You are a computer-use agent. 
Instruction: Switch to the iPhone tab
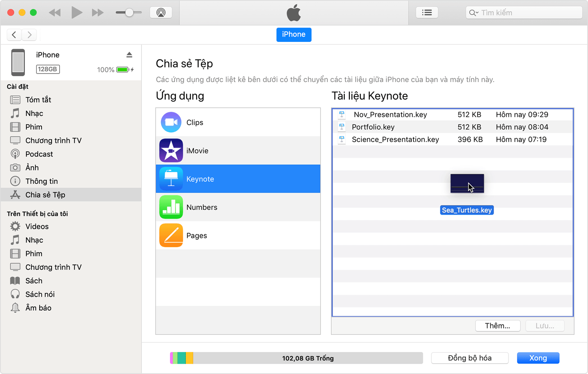tap(294, 34)
